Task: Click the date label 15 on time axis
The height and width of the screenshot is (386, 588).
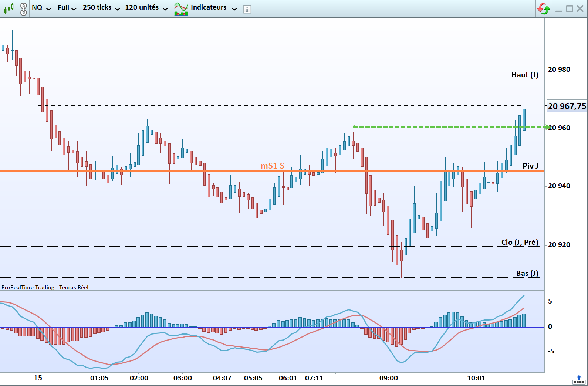Action: (38, 378)
